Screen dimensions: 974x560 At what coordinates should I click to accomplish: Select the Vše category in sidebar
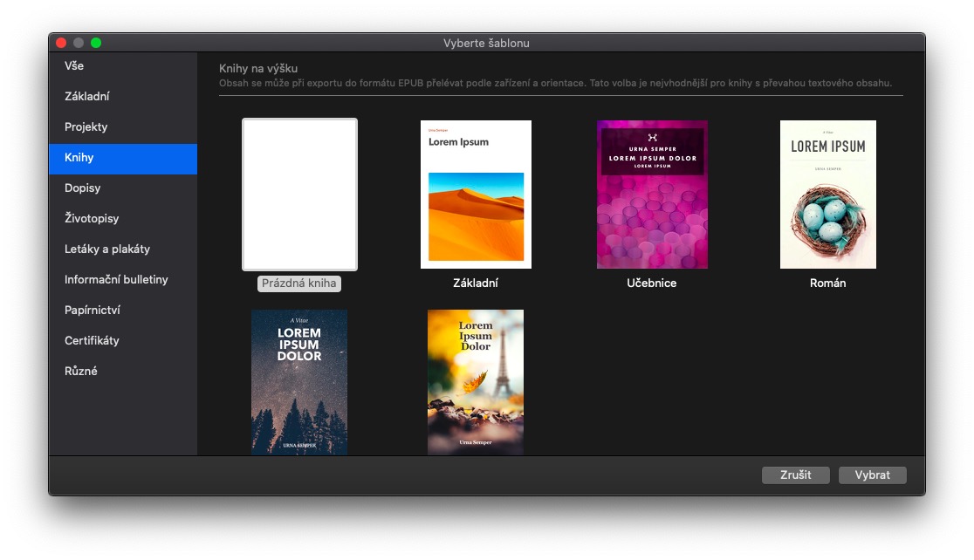click(x=122, y=65)
